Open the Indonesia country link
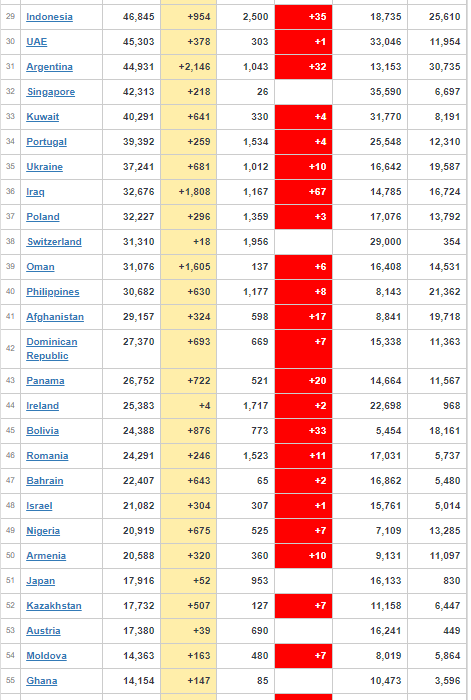Viewport: 471px width, 700px height. [x=49, y=17]
